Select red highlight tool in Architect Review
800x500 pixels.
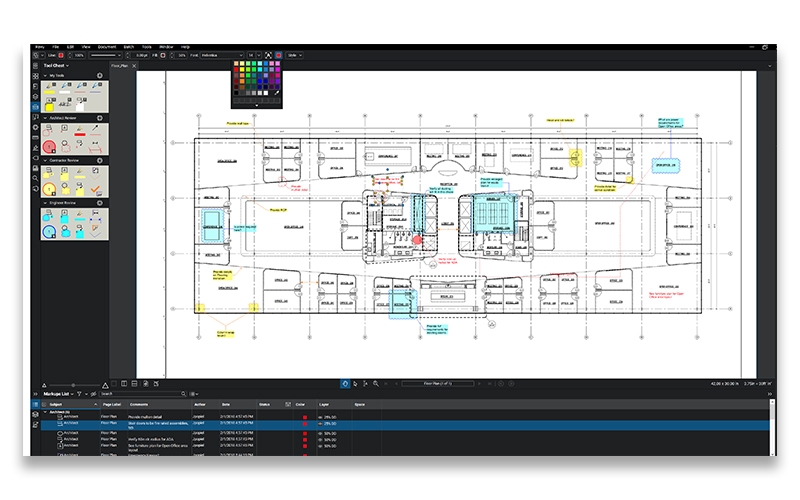pyautogui.click(x=80, y=131)
